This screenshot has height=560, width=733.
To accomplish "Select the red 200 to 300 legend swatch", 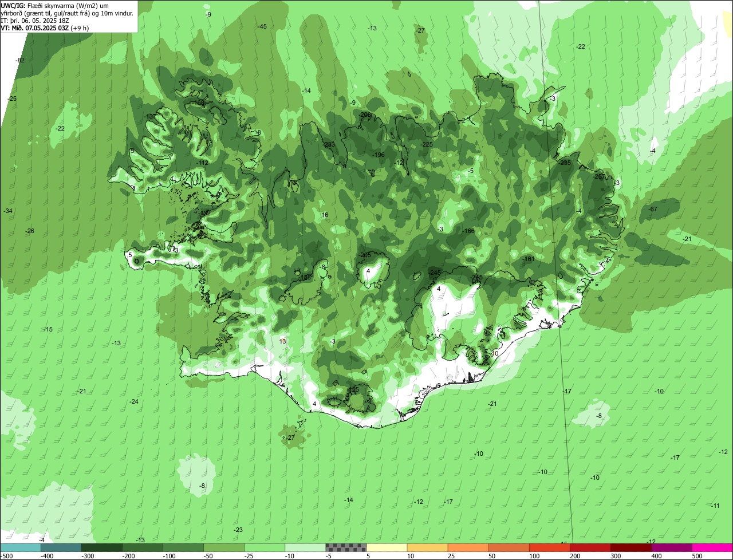I will pyautogui.click(x=590, y=547).
